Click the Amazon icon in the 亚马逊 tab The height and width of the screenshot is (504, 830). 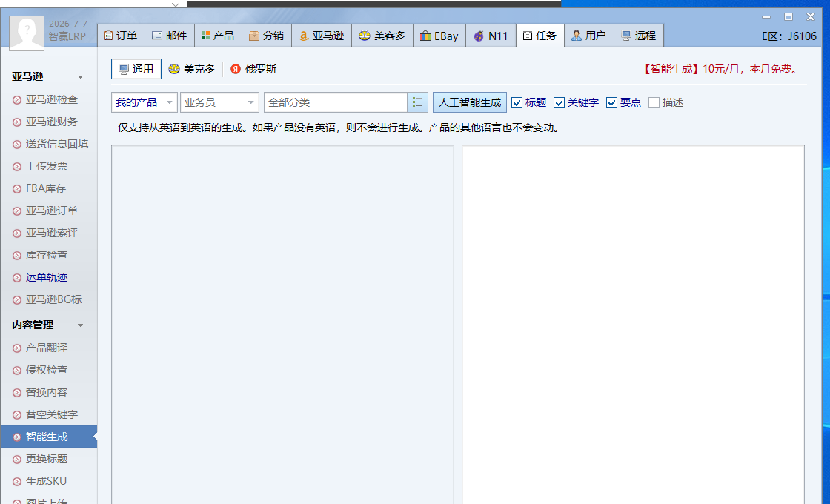(x=303, y=36)
